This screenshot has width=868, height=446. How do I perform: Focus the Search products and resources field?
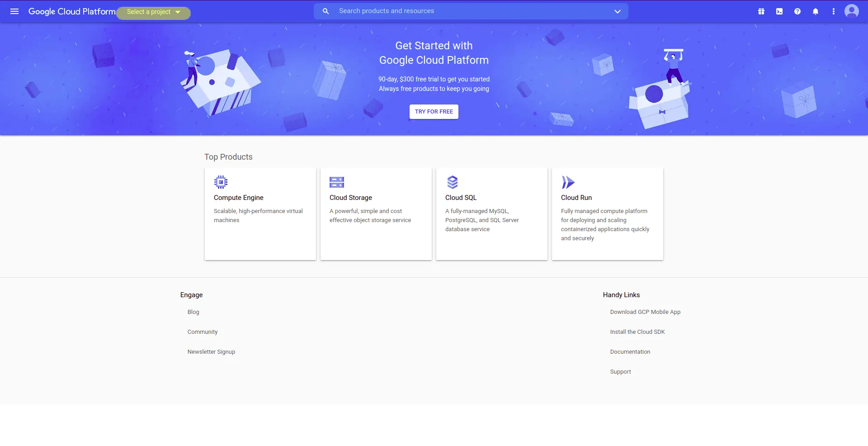pos(471,11)
